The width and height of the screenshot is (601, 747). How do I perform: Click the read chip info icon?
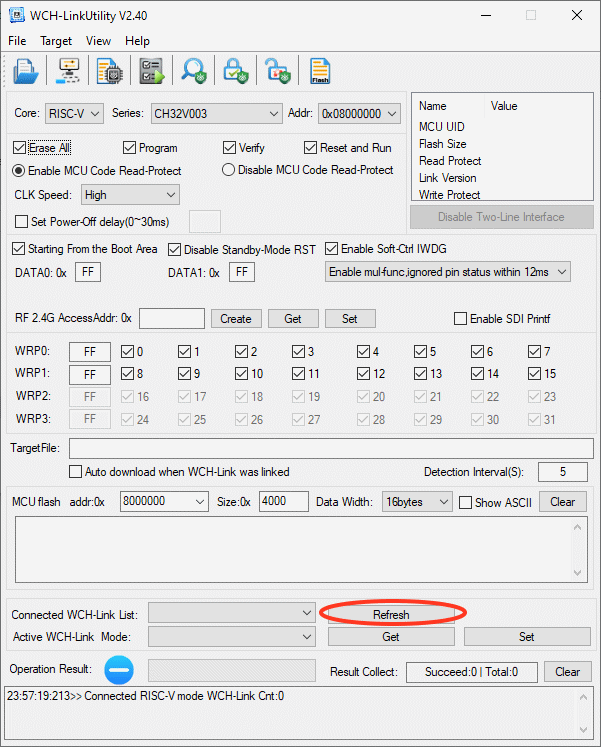110,71
